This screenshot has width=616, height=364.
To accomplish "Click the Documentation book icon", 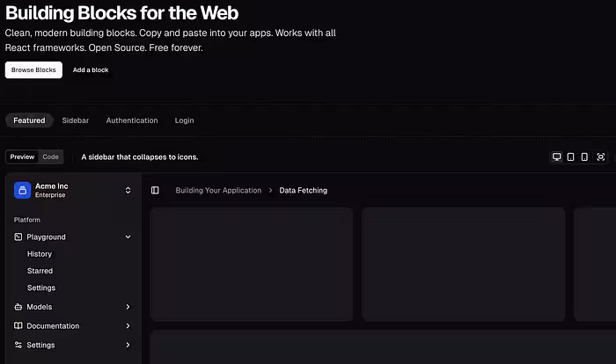I will (x=18, y=325).
